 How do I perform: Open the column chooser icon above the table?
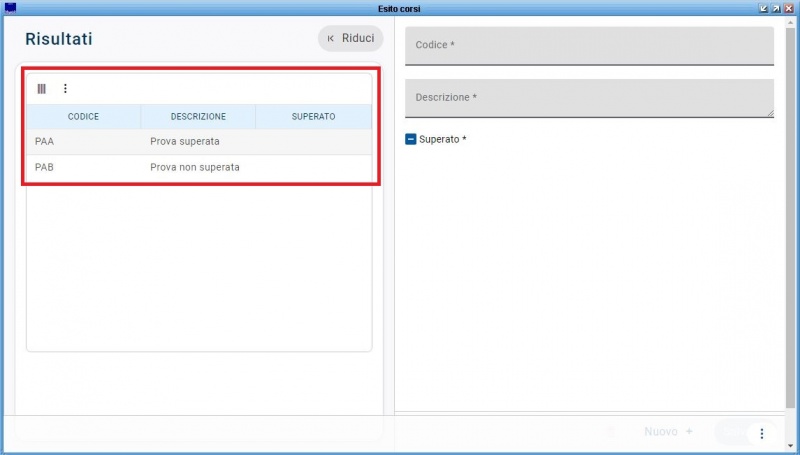(x=41, y=89)
